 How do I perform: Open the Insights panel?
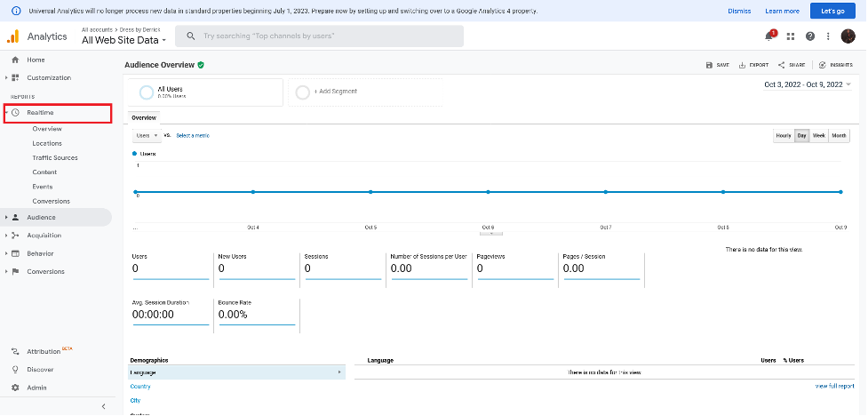(835, 65)
